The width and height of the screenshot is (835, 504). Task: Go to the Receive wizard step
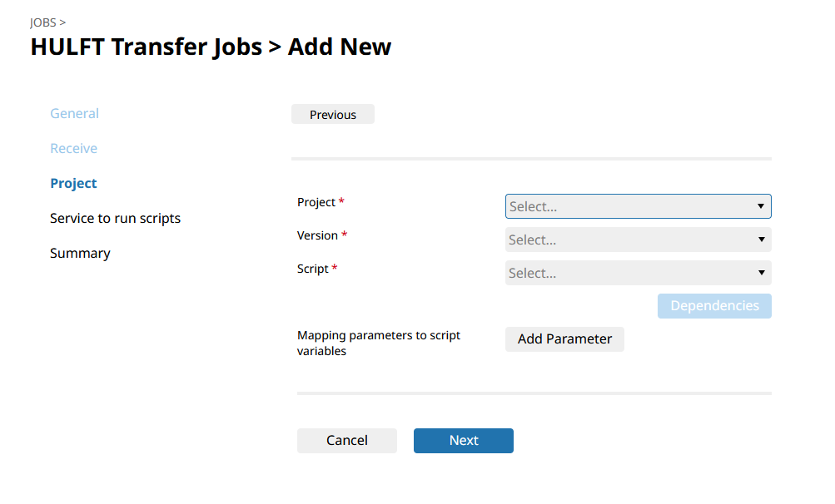pyautogui.click(x=73, y=149)
